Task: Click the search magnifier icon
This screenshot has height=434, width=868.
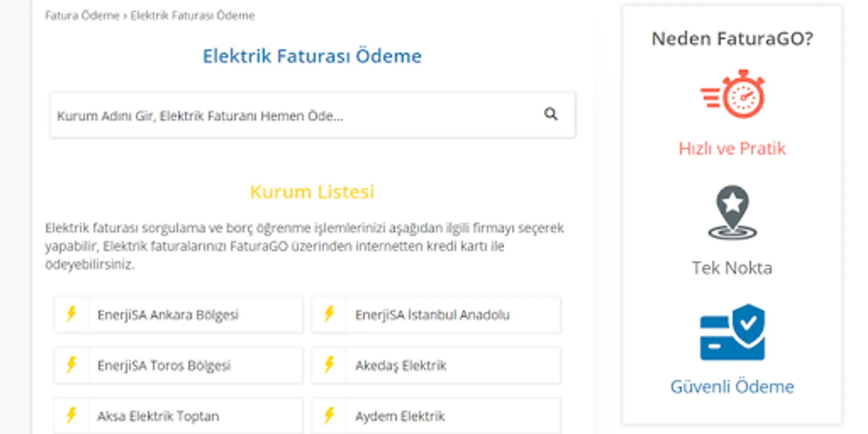Action: (551, 114)
